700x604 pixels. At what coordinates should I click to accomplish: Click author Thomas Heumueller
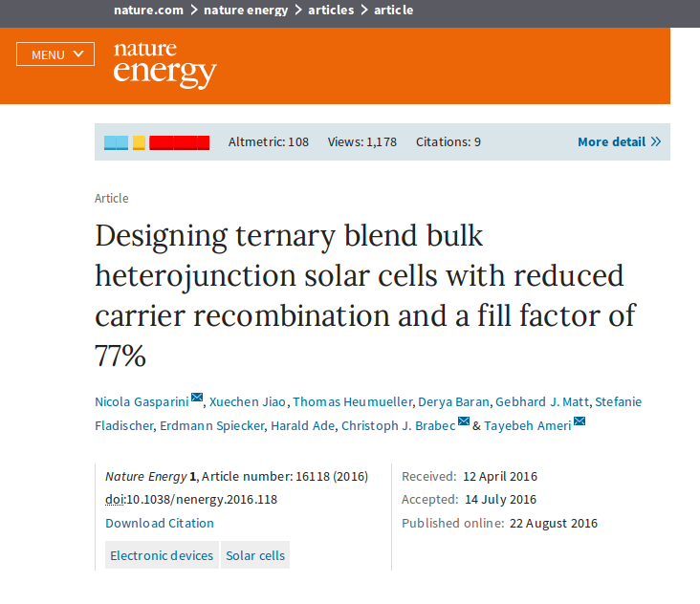340,402
